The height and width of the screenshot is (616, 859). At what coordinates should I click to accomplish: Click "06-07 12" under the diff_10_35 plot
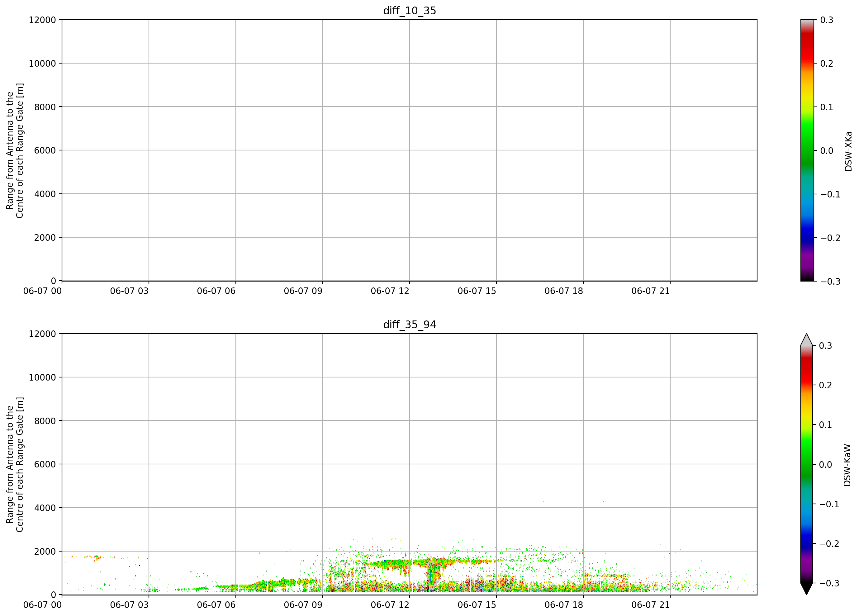390,291
